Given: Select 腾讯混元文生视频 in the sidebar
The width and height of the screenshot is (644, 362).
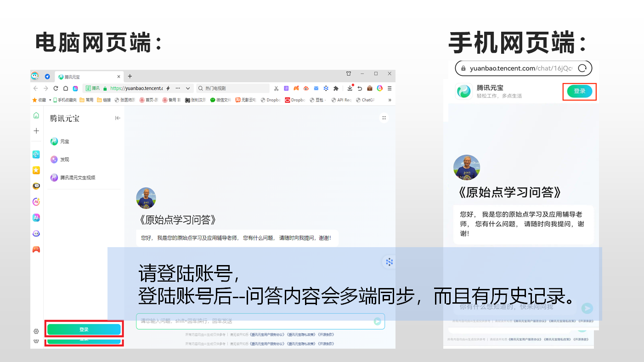Looking at the screenshot, I should click(77, 177).
